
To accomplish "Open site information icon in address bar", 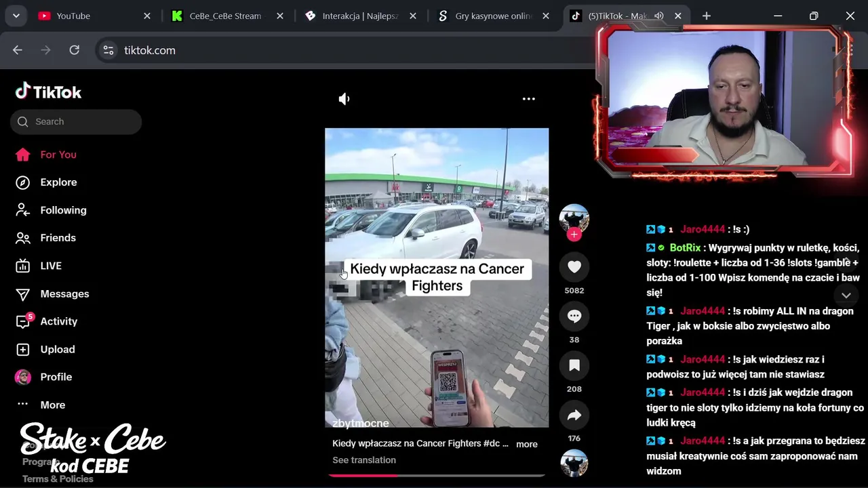I will (x=108, y=50).
